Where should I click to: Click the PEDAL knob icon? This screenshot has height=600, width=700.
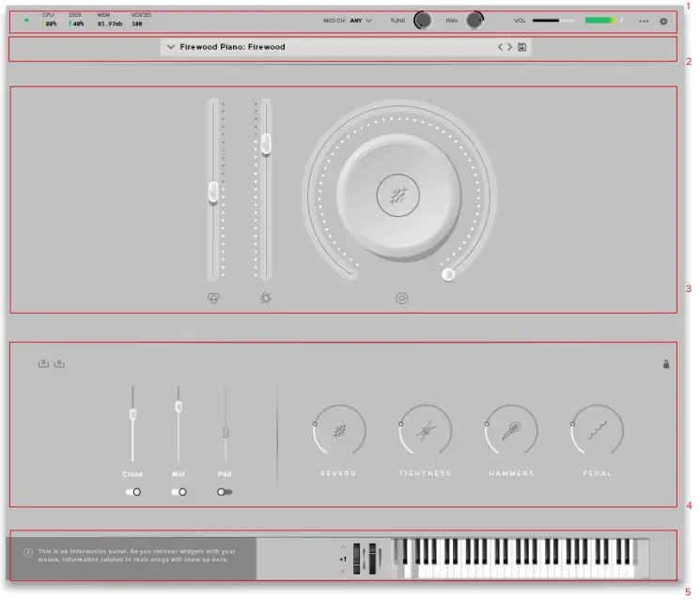click(x=598, y=431)
